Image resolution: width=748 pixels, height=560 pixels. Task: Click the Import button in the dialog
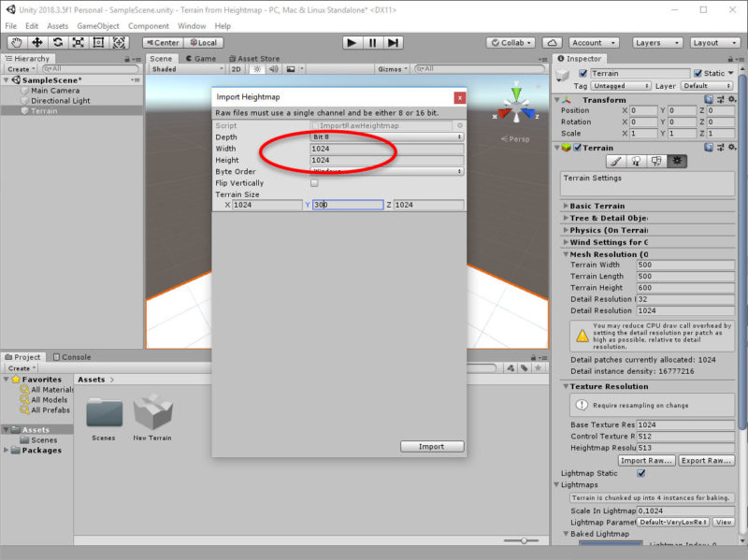pyautogui.click(x=432, y=447)
